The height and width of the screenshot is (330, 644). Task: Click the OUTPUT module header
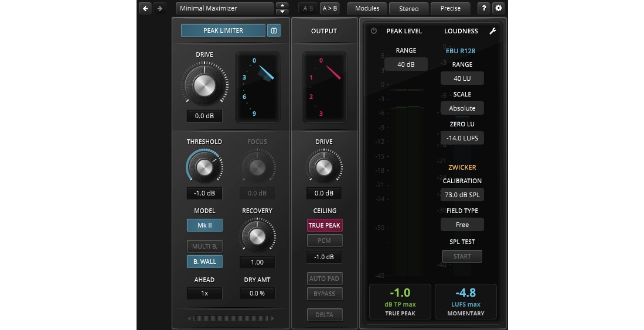(324, 31)
